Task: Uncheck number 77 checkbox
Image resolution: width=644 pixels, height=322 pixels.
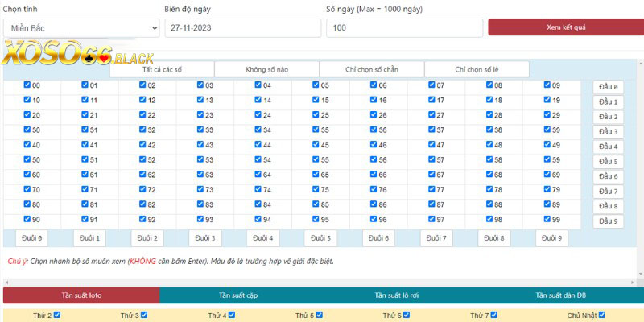Action: point(431,189)
